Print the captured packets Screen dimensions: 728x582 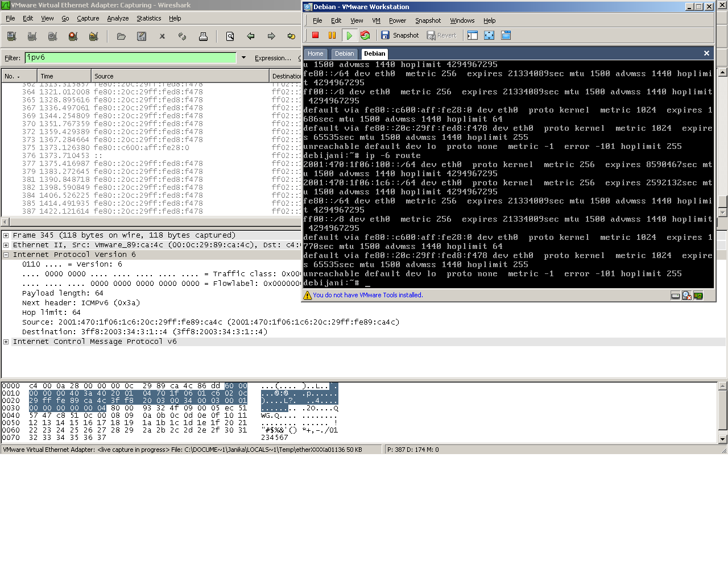coord(203,36)
